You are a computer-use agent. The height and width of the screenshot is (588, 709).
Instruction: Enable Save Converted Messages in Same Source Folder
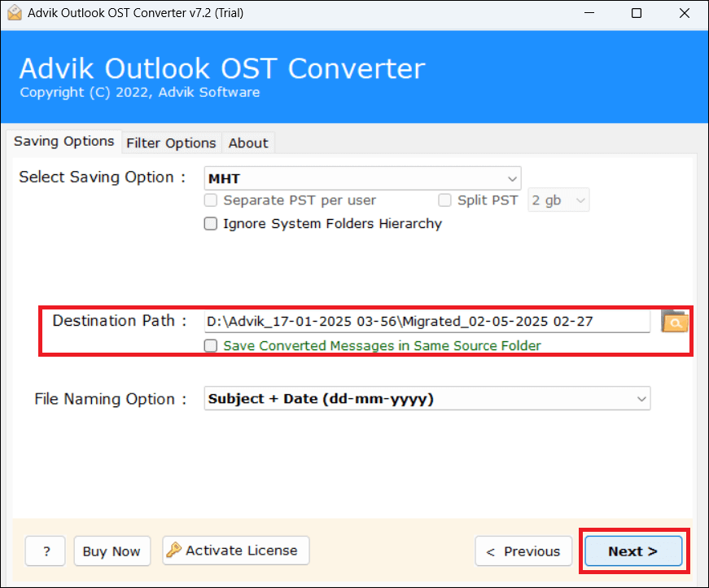tap(211, 345)
